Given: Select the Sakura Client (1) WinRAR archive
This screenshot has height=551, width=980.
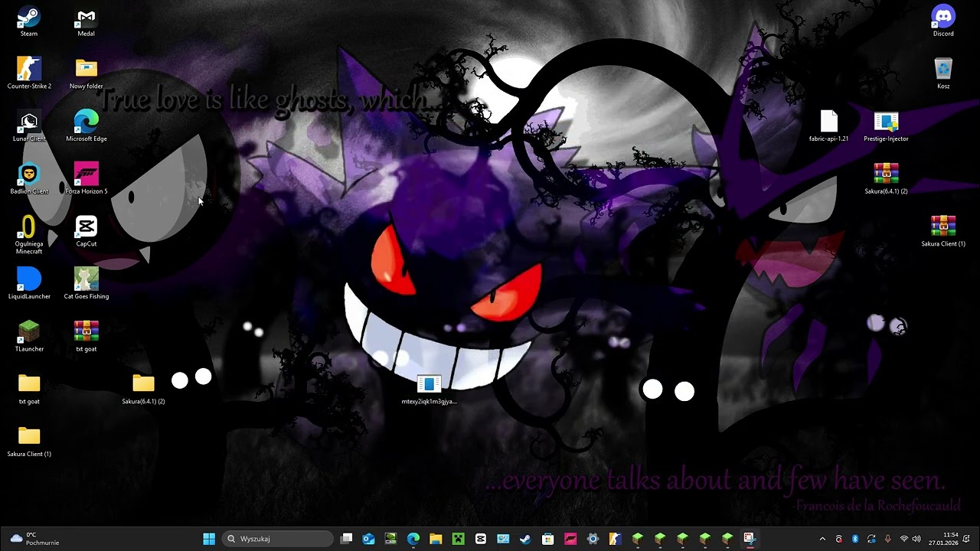Looking at the screenshot, I should pyautogui.click(x=943, y=232).
